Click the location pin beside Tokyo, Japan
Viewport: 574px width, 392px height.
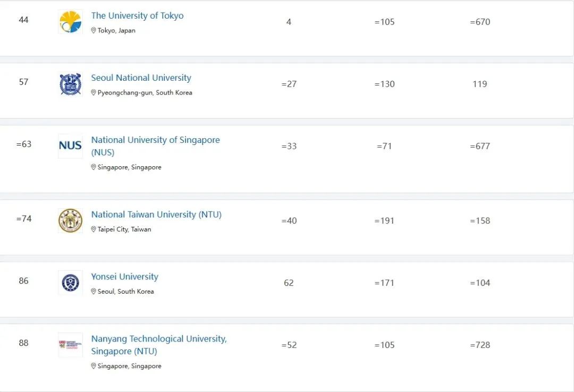click(x=94, y=31)
